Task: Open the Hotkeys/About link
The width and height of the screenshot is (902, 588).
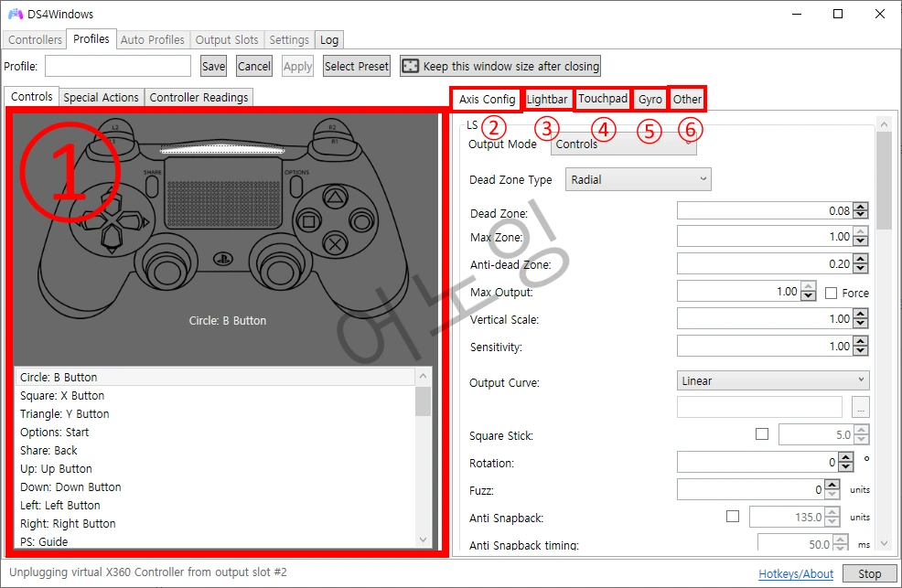Action: pyautogui.click(x=796, y=573)
